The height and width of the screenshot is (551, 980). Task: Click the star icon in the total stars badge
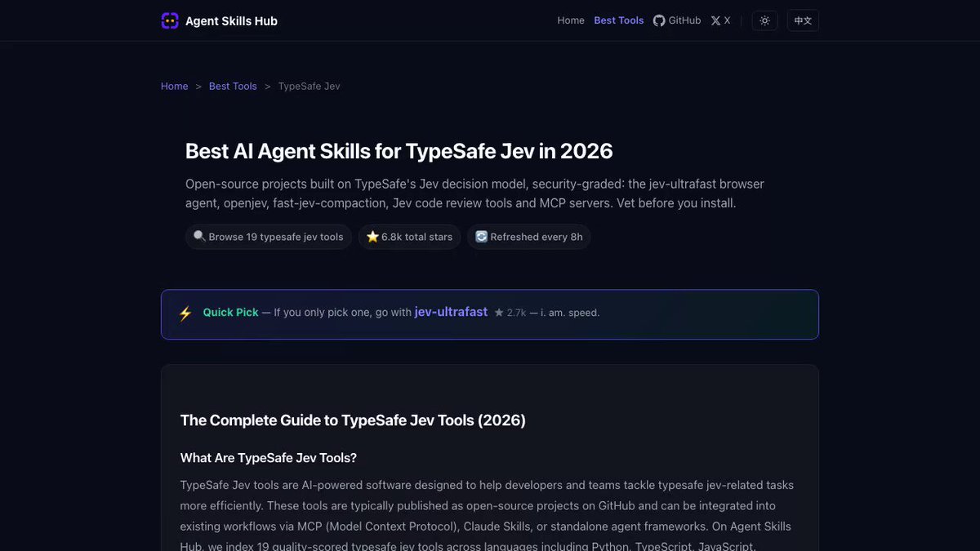(372, 237)
